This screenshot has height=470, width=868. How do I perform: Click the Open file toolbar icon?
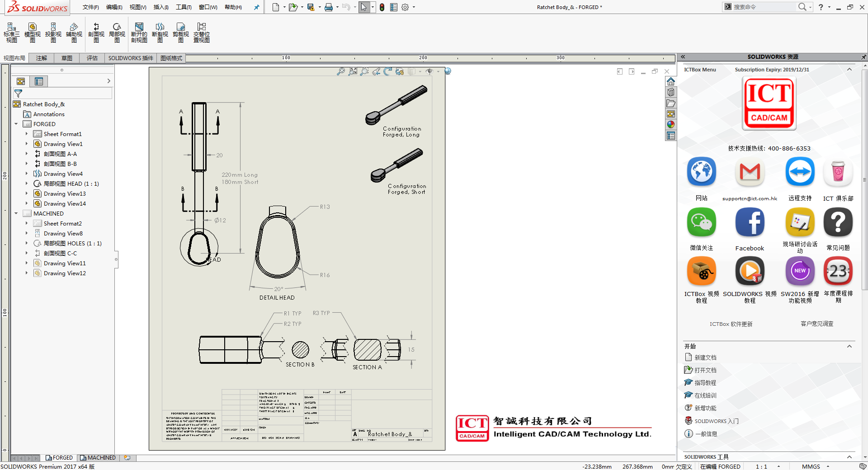click(x=293, y=7)
